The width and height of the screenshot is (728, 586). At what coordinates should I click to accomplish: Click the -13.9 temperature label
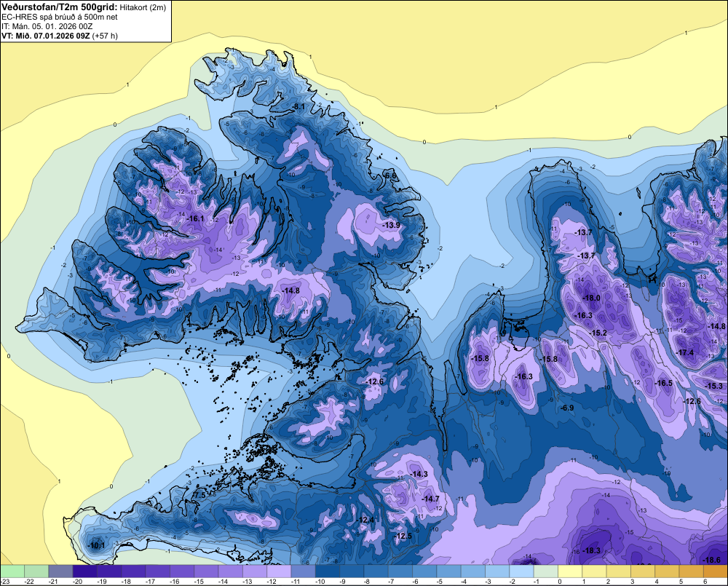coord(392,225)
